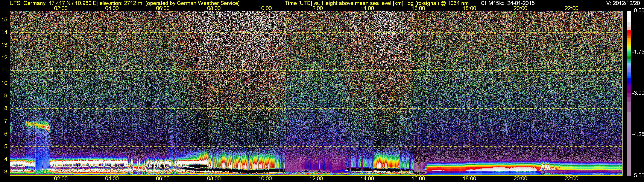644x182 pixels.
Task: Click the -1.75 colorbar scale value
Action: (638, 52)
